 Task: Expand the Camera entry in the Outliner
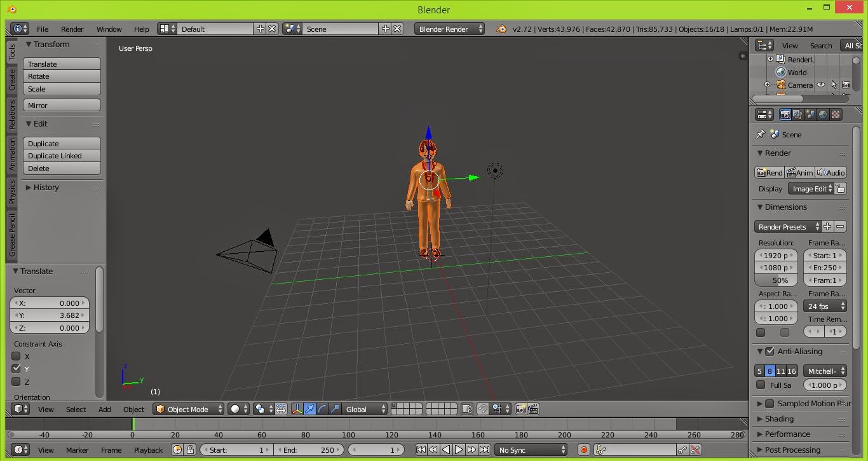pyautogui.click(x=767, y=85)
